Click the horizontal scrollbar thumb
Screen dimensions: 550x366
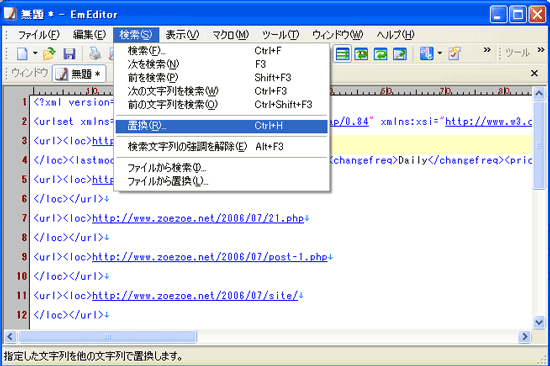(108, 337)
